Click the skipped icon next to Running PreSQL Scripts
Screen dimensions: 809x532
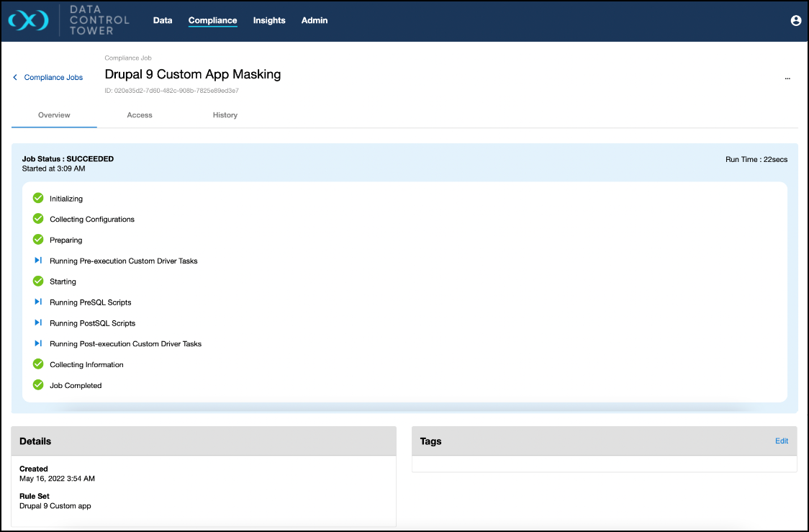point(38,302)
